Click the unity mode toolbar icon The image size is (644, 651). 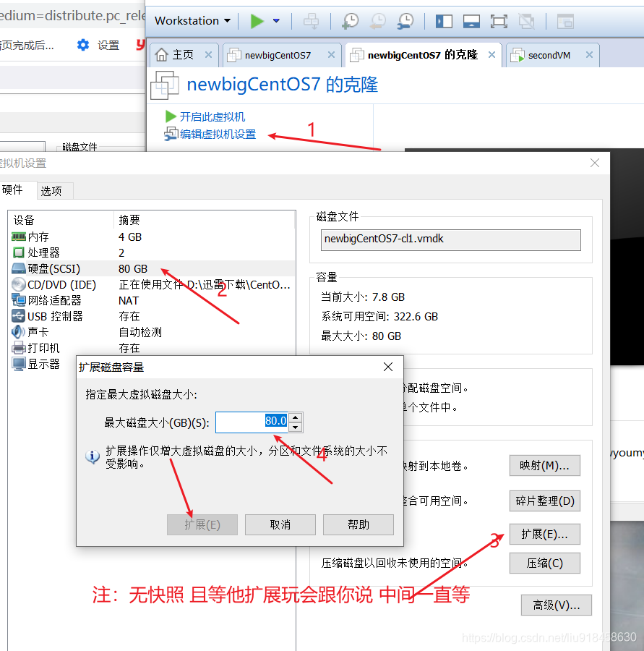(x=527, y=21)
